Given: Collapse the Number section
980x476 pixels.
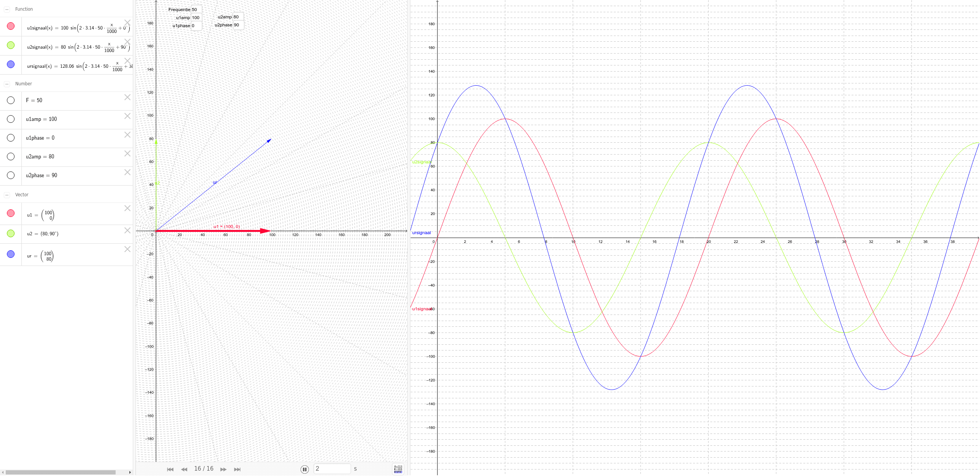Looking at the screenshot, I should pyautogui.click(x=7, y=83).
